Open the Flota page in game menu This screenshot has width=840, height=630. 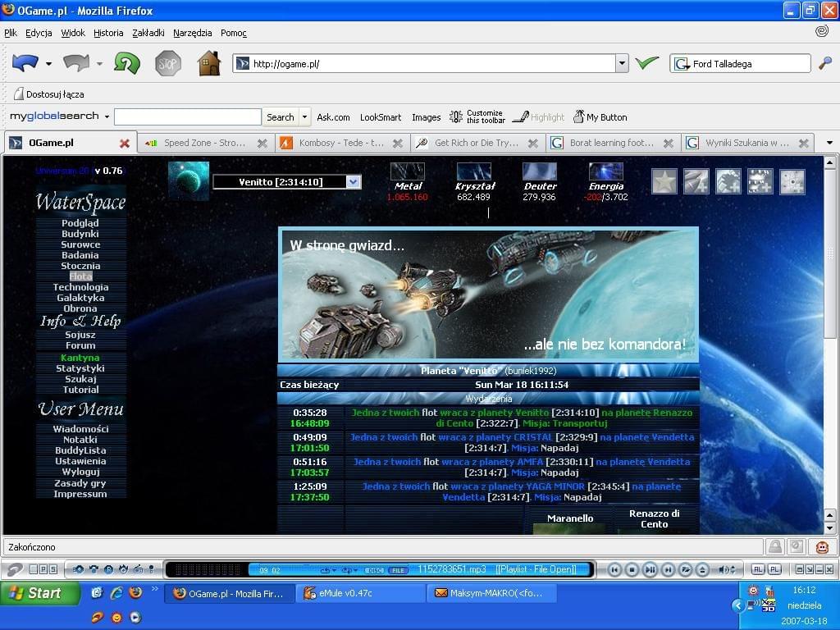(80, 276)
